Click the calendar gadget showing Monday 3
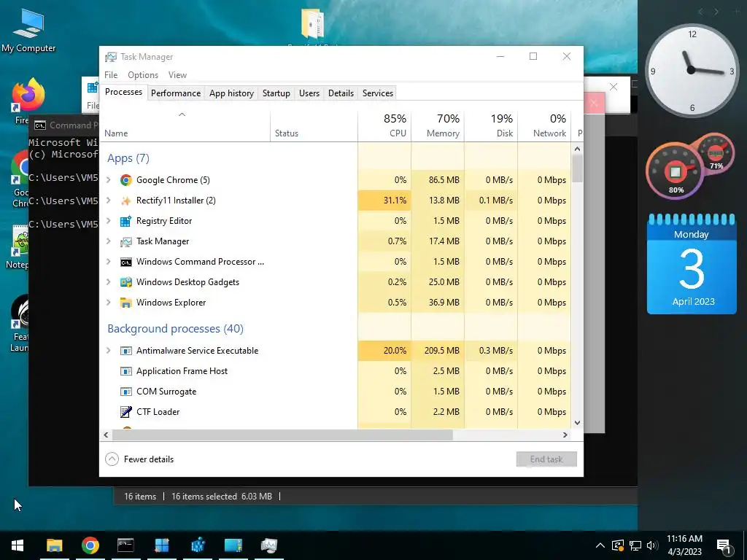 point(692,264)
